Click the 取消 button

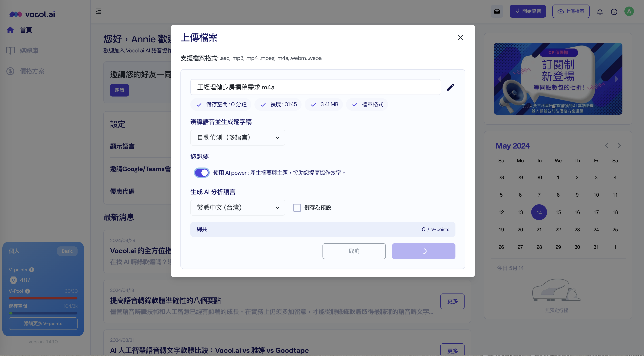[x=354, y=251]
